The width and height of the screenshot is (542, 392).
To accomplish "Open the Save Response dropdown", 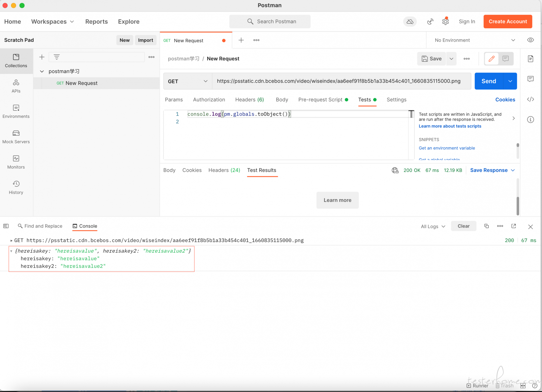I will [x=493, y=170].
